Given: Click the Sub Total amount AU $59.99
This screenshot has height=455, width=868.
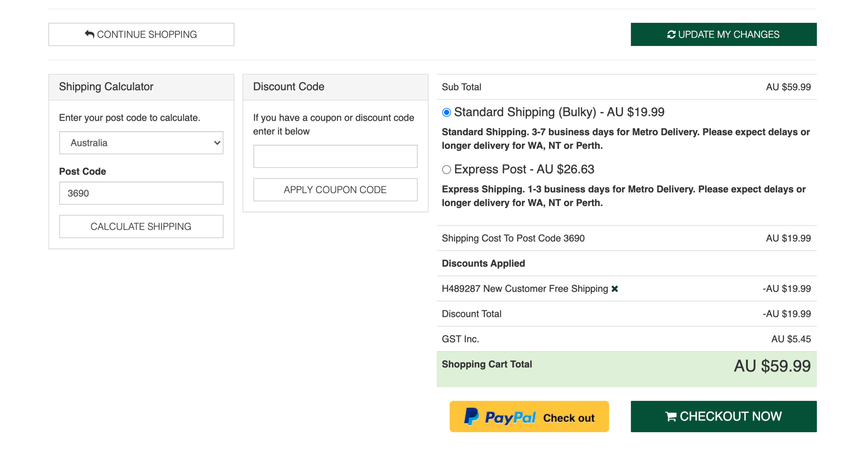Looking at the screenshot, I should (789, 87).
